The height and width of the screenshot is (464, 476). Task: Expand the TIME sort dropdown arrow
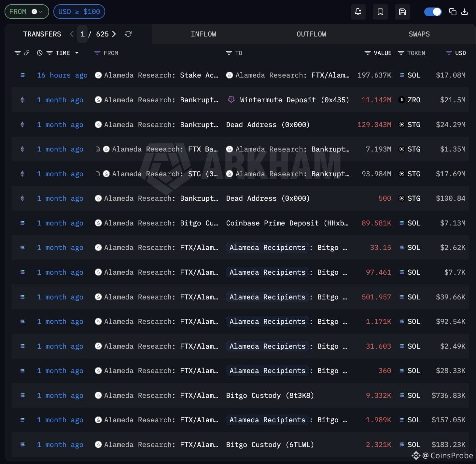(x=77, y=53)
